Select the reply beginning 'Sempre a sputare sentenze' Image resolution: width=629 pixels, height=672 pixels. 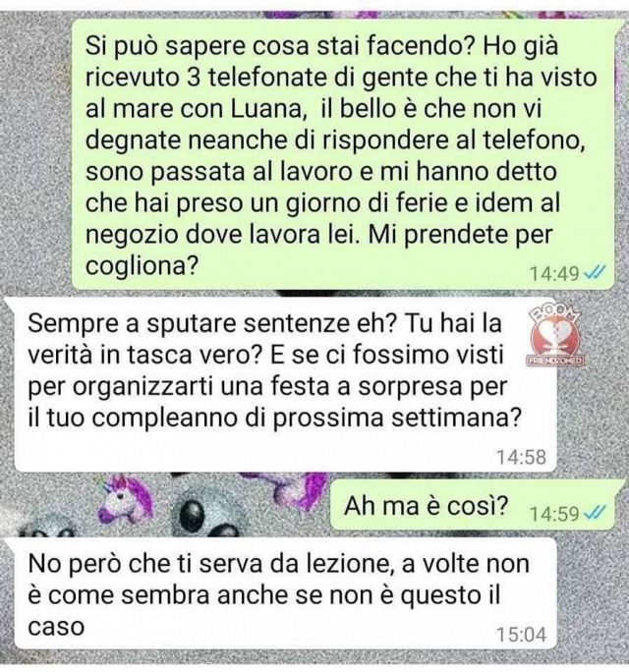pos(285,384)
